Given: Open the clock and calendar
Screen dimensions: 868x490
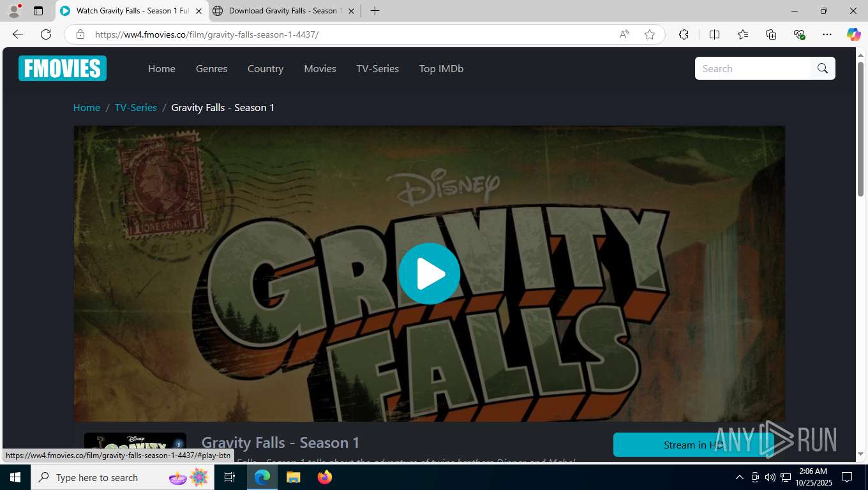Looking at the screenshot, I should coord(812,477).
